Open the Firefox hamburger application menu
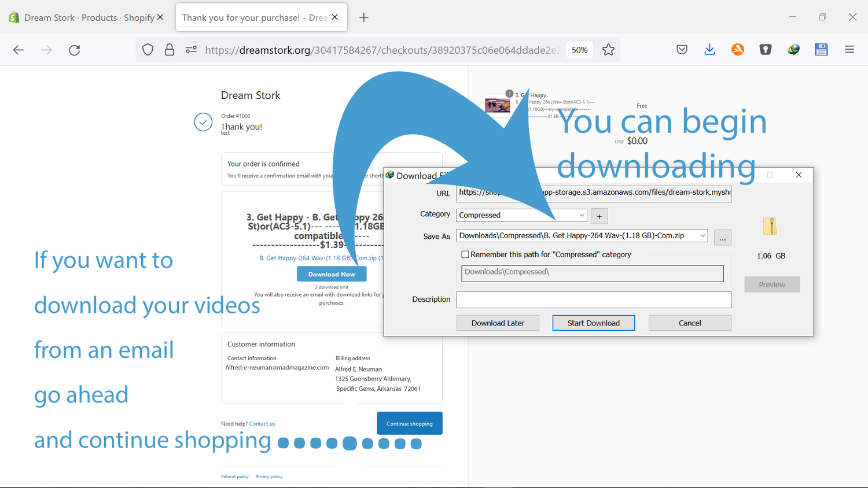868x488 pixels. [849, 50]
